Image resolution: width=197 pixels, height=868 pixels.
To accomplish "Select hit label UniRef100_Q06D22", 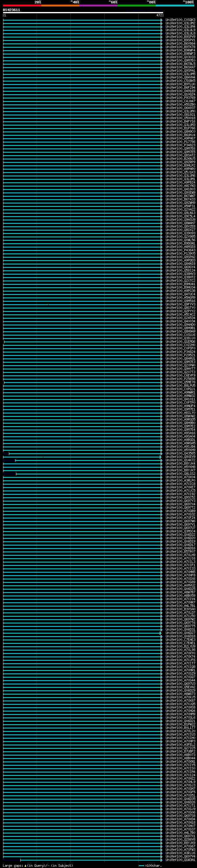I will click(180, 535).
